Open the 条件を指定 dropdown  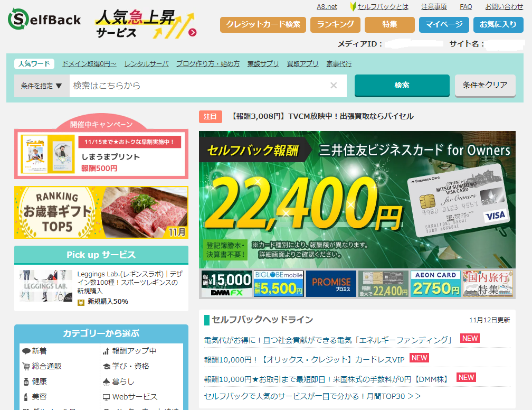42,86
